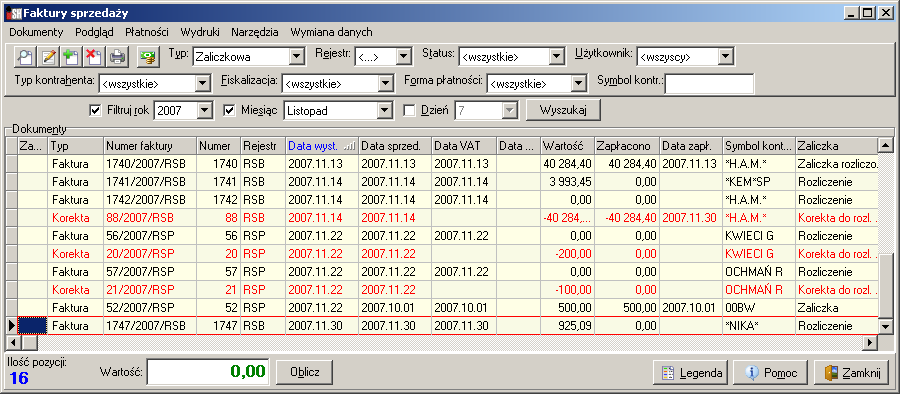Screen dimensions: 900x394
Task: Open the Płatności menu
Action: point(147,32)
